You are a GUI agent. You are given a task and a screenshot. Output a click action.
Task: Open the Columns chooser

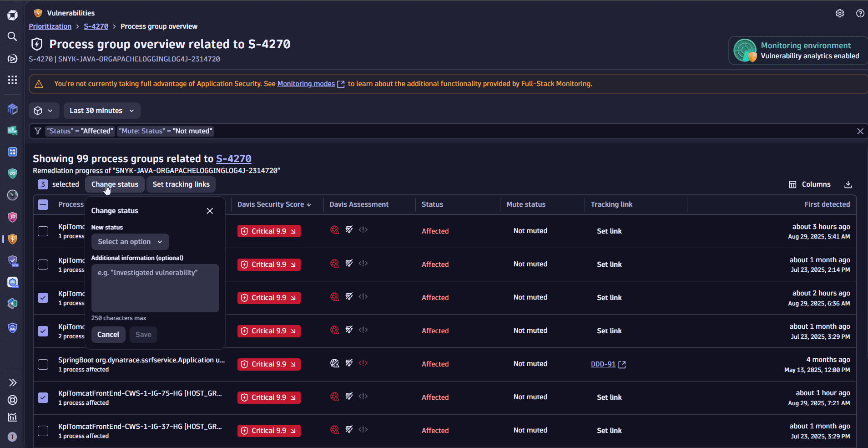(809, 184)
